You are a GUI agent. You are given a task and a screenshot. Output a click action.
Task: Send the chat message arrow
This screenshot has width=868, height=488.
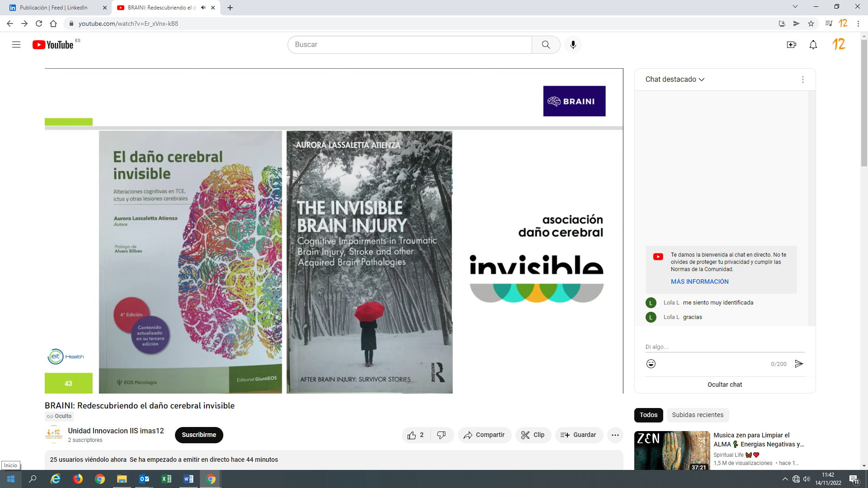(799, 364)
